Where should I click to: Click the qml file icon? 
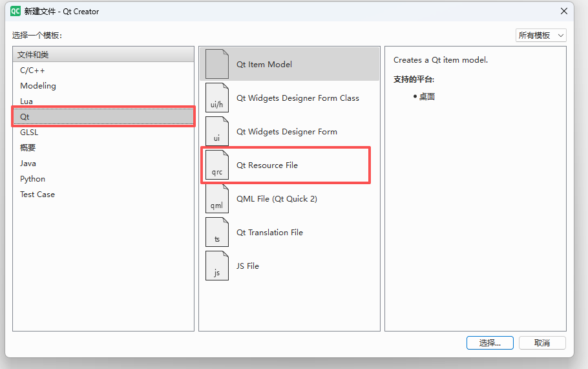tap(217, 198)
